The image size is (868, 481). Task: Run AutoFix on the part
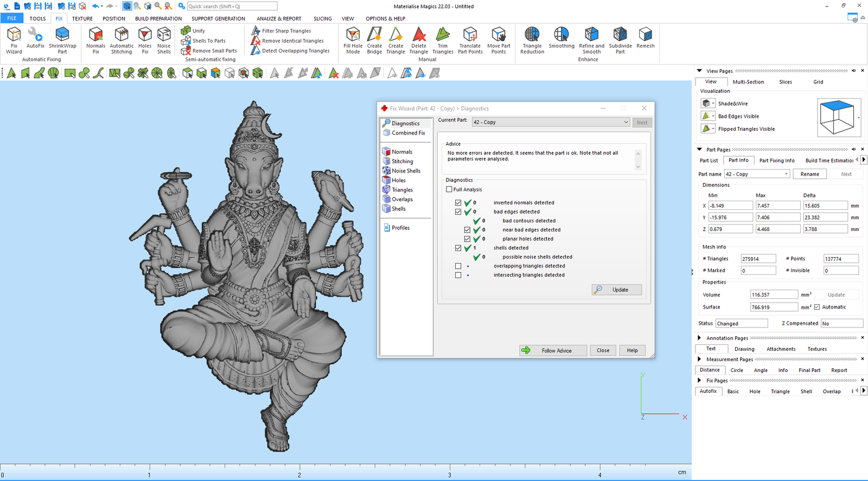(x=35, y=38)
